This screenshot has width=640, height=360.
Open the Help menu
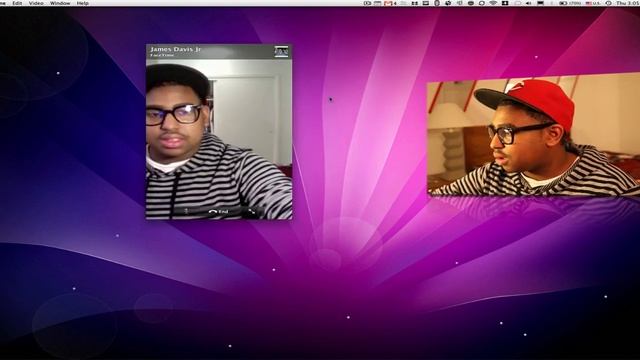(82, 3)
